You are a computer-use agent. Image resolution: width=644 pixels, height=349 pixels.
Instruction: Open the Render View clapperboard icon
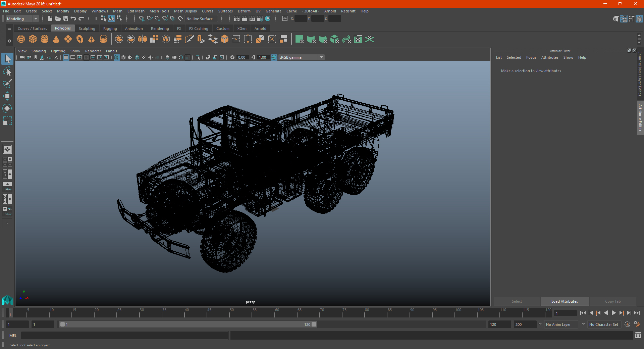click(237, 19)
